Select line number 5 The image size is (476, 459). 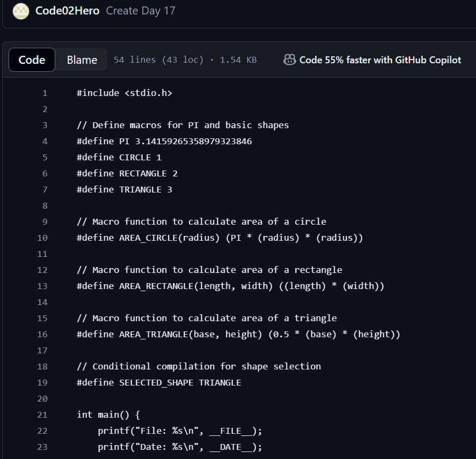[x=45, y=157]
